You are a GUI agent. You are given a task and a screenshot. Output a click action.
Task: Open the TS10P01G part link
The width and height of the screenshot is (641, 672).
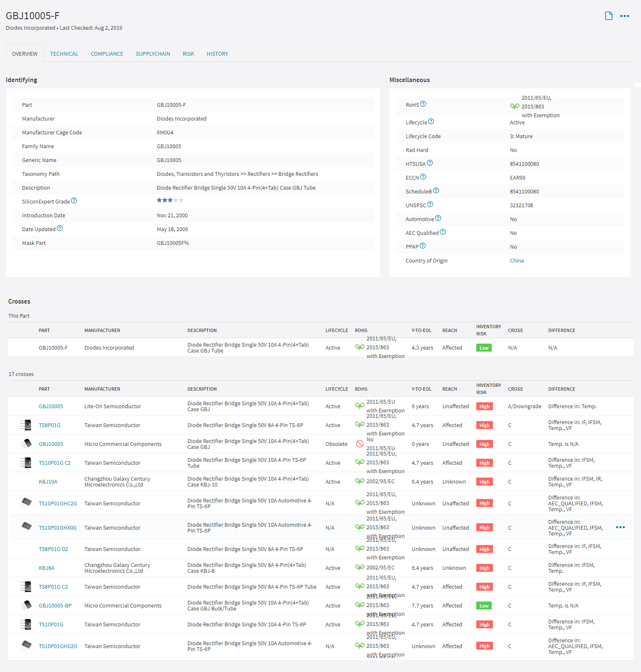[51, 624]
